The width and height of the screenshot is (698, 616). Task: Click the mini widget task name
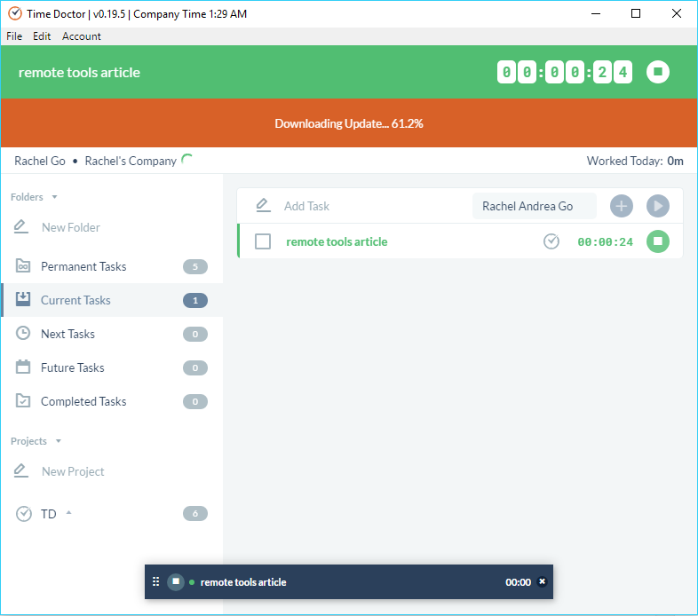[x=243, y=582]
